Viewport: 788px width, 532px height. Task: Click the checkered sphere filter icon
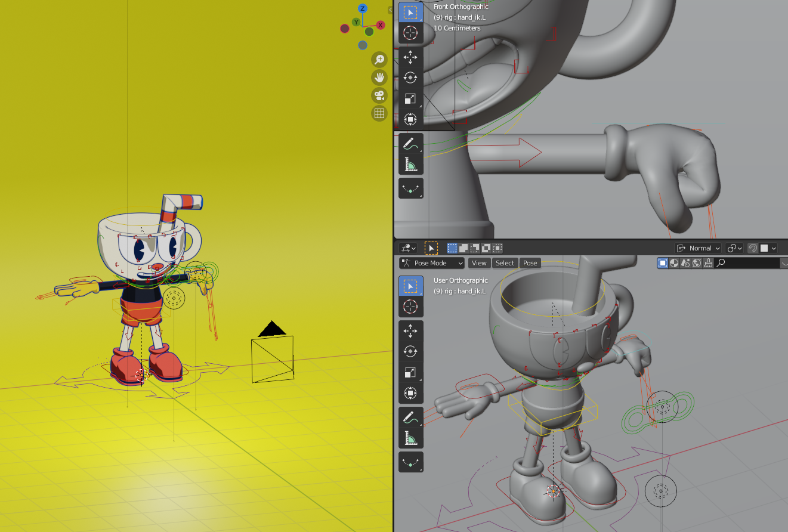pos(674,263)
